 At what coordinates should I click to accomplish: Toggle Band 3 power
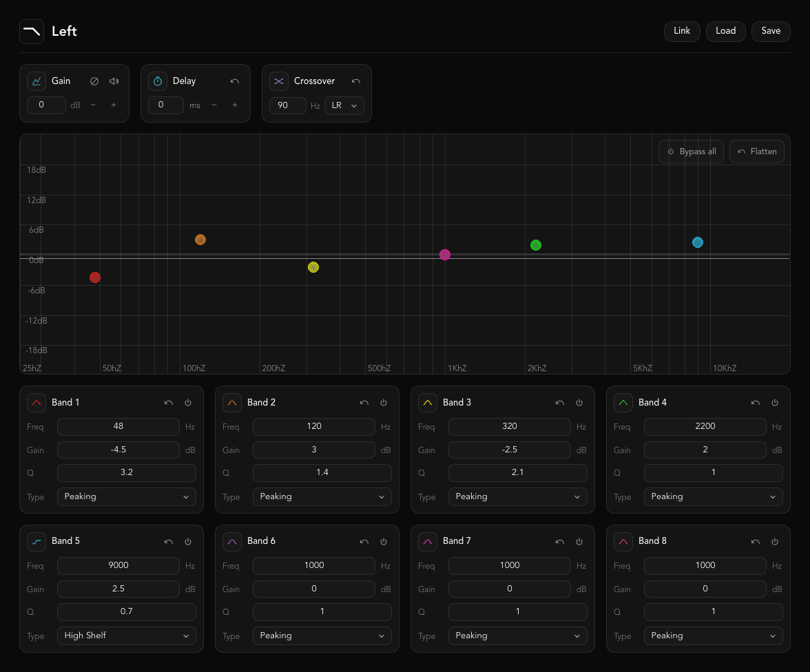(x=579, y=402)
